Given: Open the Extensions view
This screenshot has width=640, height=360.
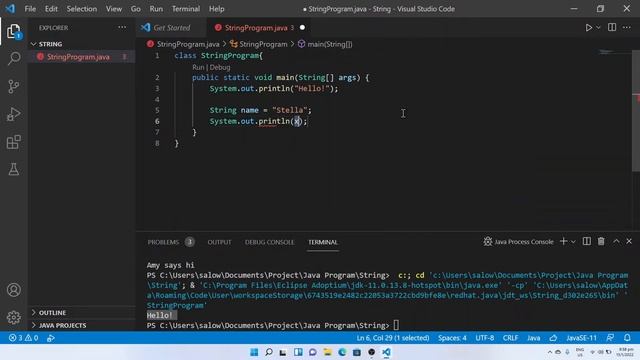Looking at the screenshot, I should [x=13, y=142].
